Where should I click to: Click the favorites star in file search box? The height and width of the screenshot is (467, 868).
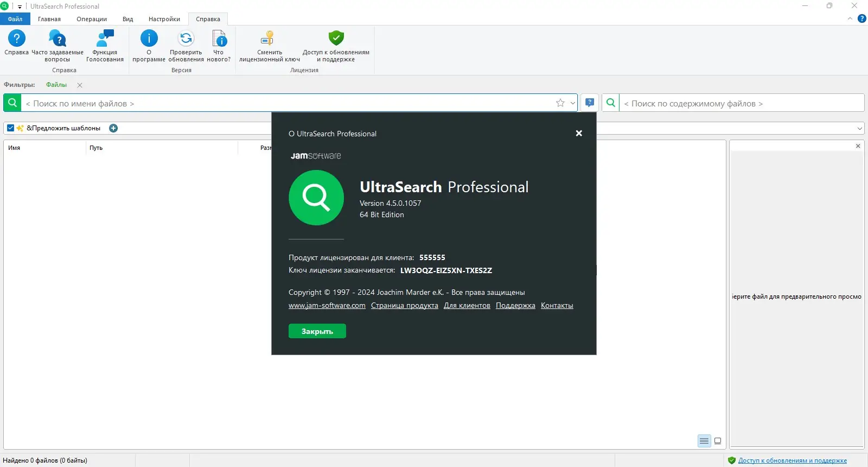pos(560,103)
